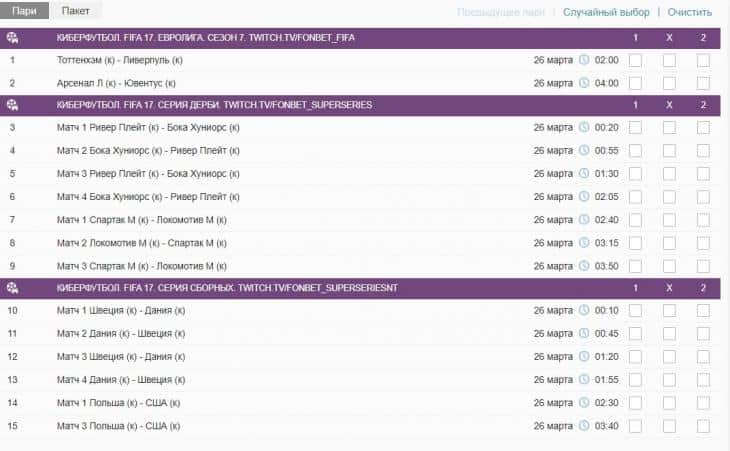Switch to the Пари tab
730x451 pixels.
pos(24,12)
